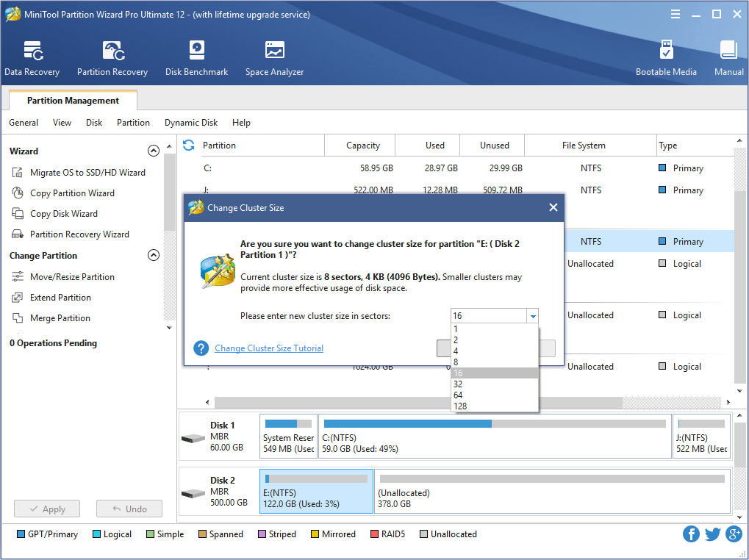749x560 pixels.
Task: Open the Facebook share icon
Action: [691, 534]
